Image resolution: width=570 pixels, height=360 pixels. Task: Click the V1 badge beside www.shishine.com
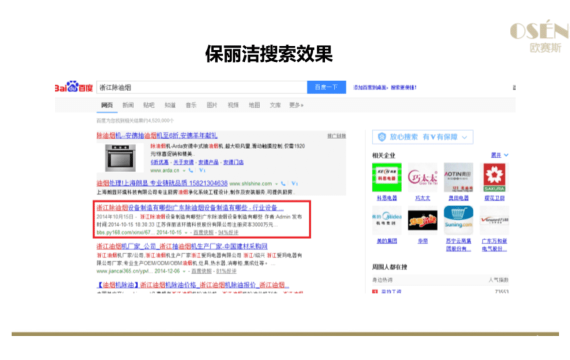tap(294, 184)
